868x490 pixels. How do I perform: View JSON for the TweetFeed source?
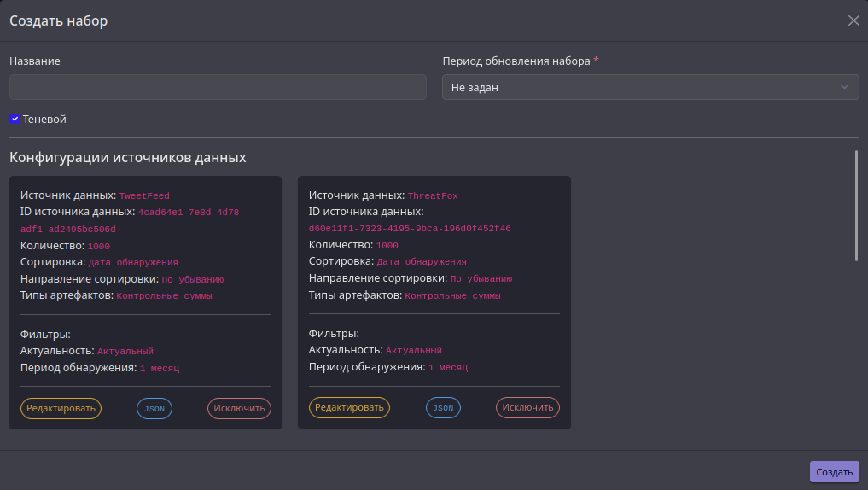pyautogui.click(x=154, y=409)
